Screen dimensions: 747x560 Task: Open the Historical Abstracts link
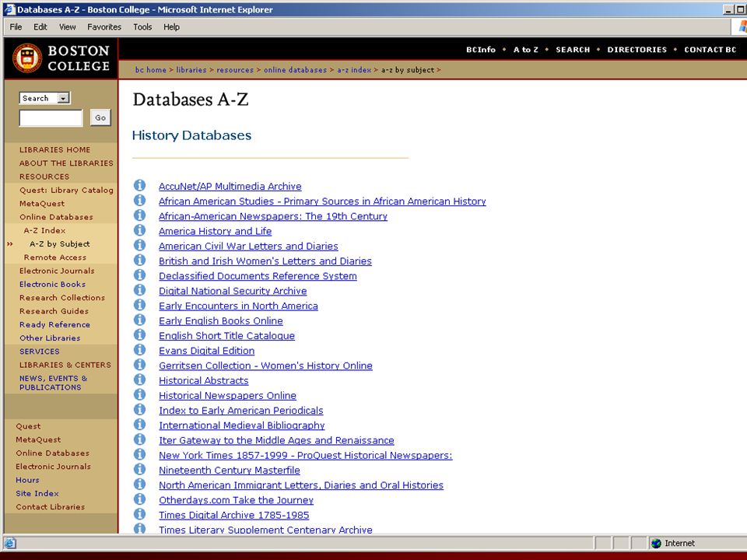[204, 380]
